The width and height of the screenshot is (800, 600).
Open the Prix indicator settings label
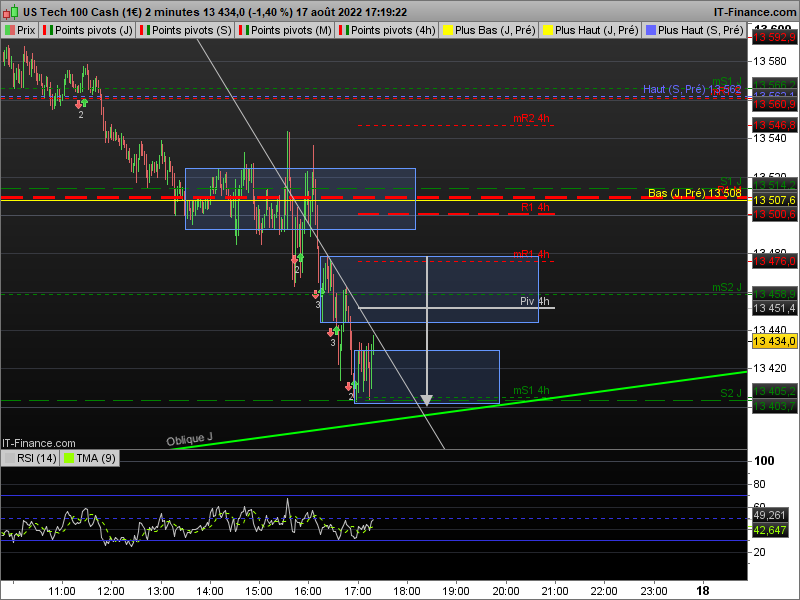click(x=20, y=30)
